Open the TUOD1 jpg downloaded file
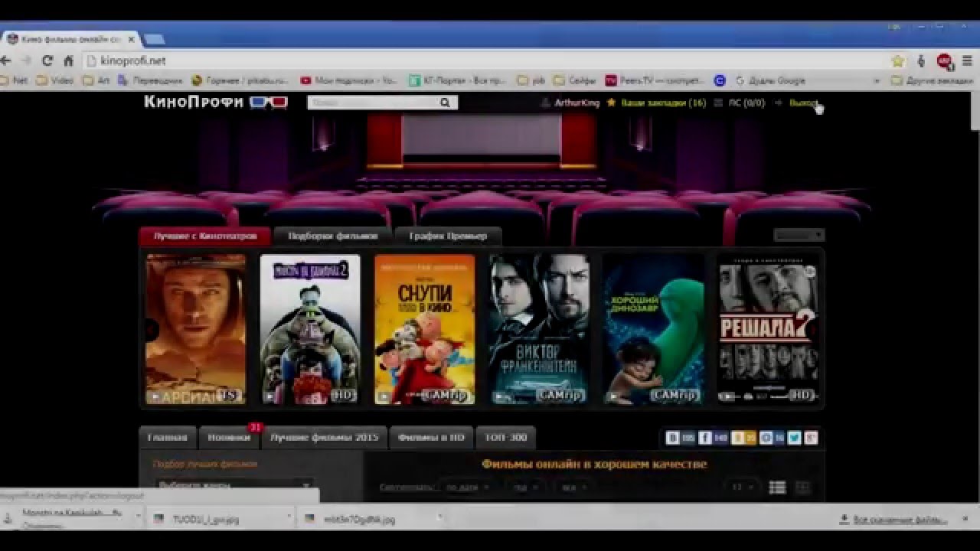 click(207, 519)
